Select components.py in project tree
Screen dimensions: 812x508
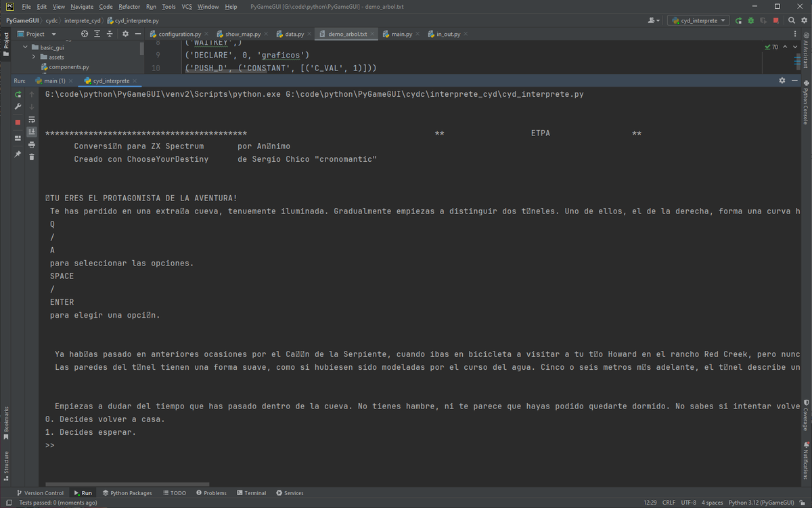(x=64, y=67)
